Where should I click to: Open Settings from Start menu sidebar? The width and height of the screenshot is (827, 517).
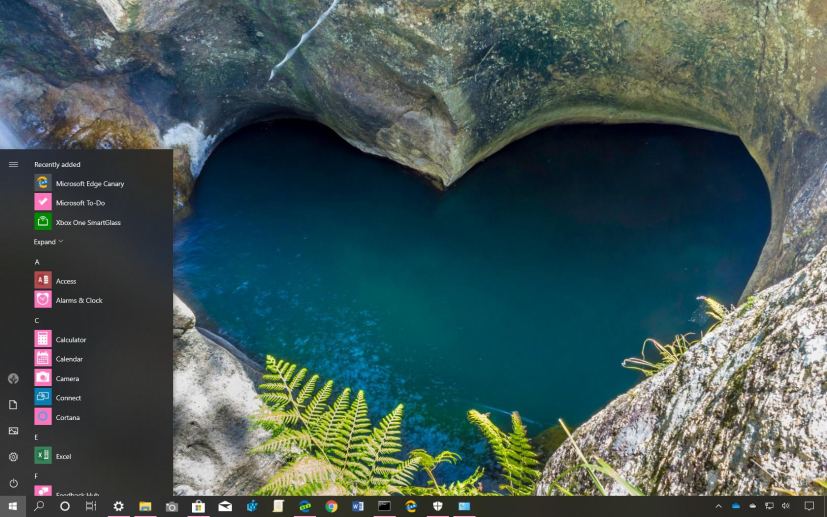click(x=13, y=457)
